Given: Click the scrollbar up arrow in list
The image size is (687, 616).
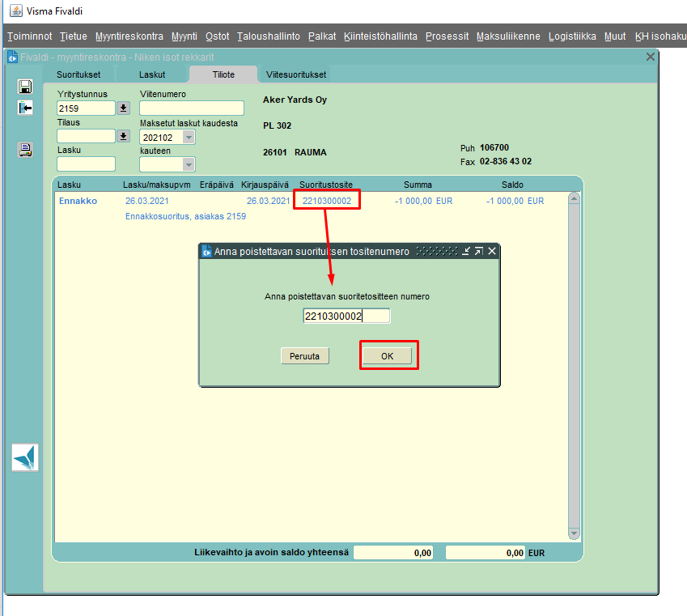Looking at the screenshot, I should click(x=574, y=198).
